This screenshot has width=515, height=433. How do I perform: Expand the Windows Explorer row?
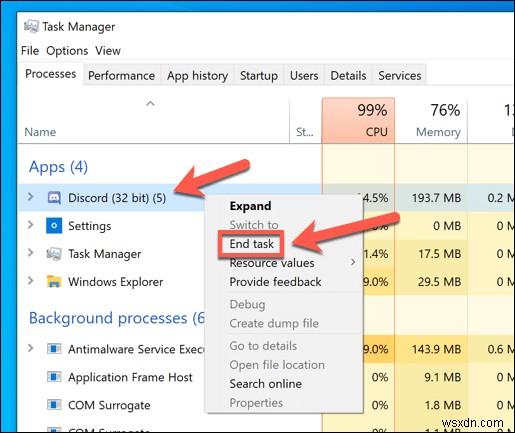pos(31,281)
